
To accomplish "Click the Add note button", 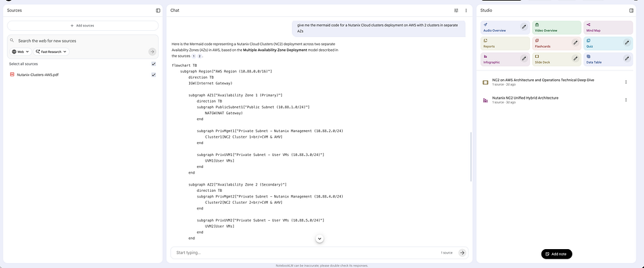I will pos(557,254).
